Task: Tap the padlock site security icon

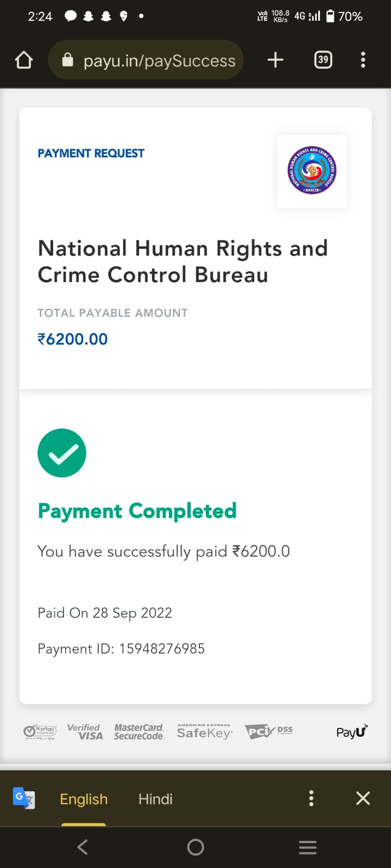Action: pos(68,60)
